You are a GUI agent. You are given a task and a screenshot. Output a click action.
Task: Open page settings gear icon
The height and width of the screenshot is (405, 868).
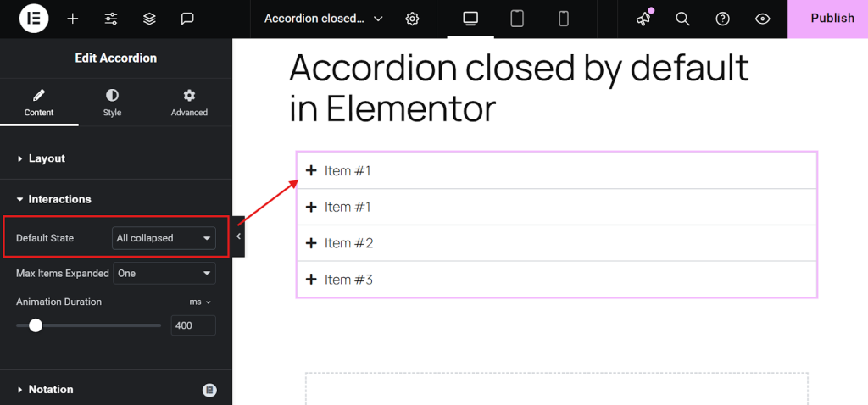point(413,19)
